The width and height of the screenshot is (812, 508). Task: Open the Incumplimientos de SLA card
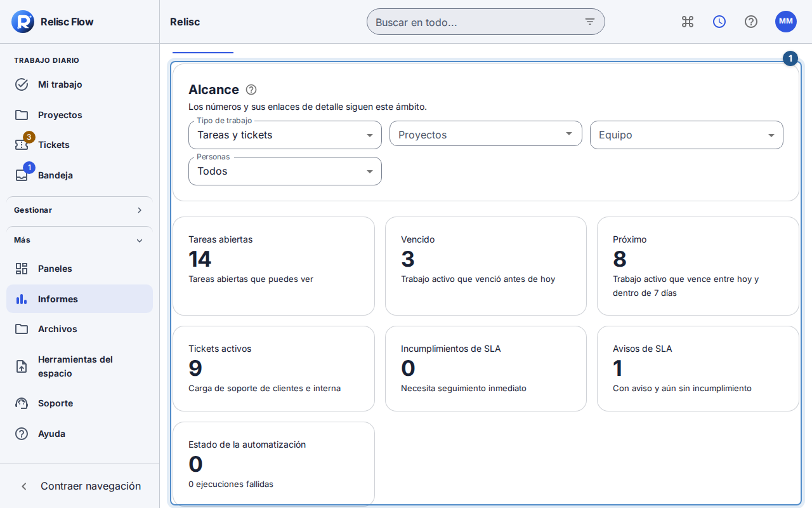[x=486, y=369]
